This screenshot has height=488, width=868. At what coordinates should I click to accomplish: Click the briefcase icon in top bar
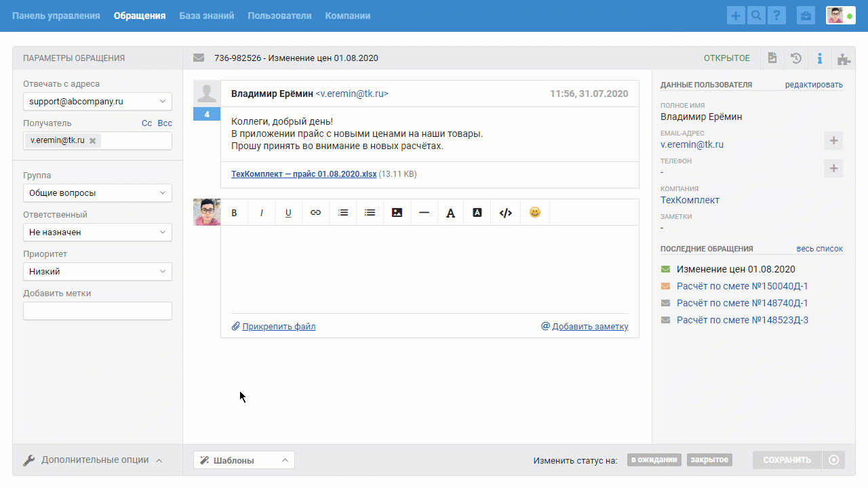coord(806,16)
